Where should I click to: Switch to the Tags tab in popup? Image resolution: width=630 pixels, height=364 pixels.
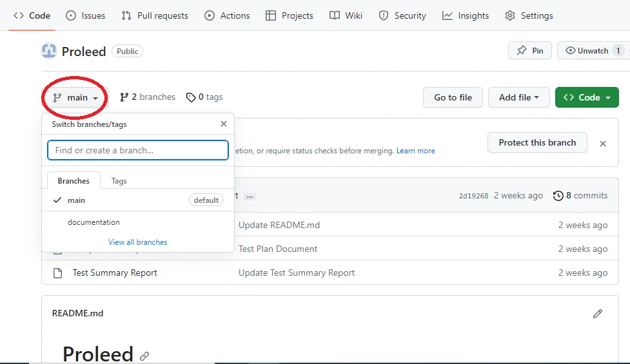click(x=119, y=181)
